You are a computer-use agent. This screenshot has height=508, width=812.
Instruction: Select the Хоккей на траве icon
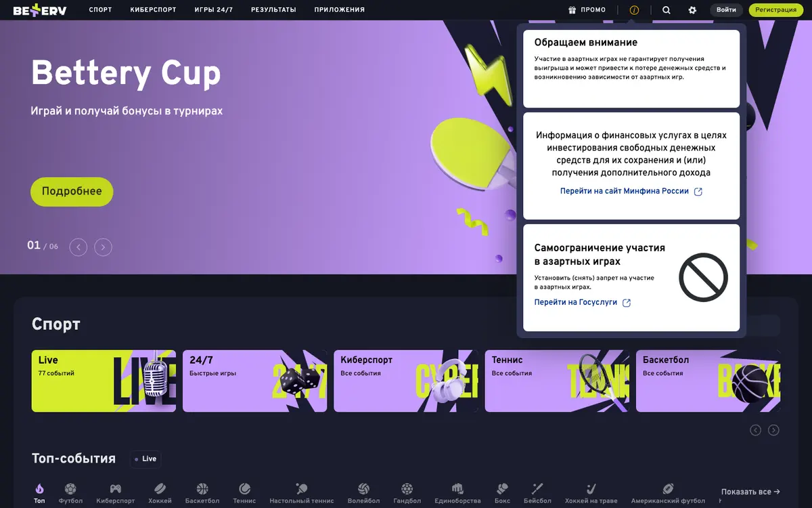pos(591,493)
